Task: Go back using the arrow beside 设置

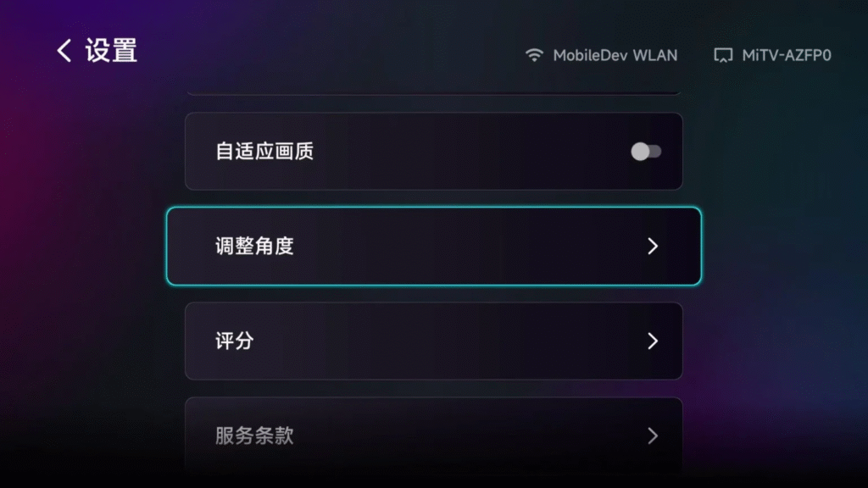Action: pos(64,51)
